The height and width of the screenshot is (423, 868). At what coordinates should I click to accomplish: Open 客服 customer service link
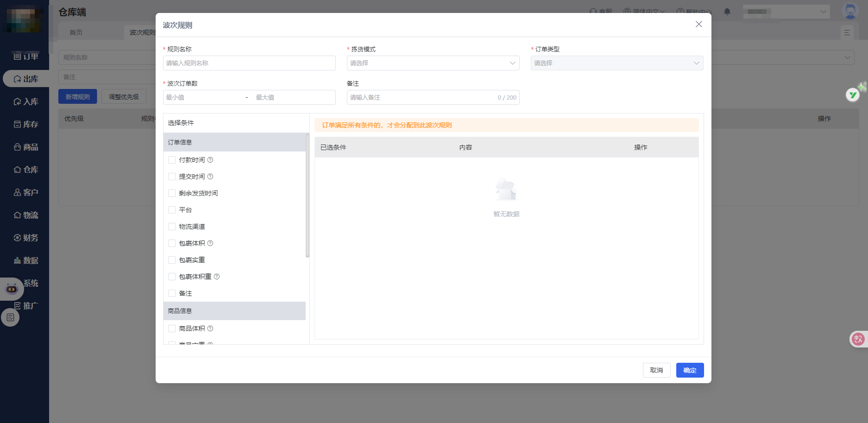601,12
